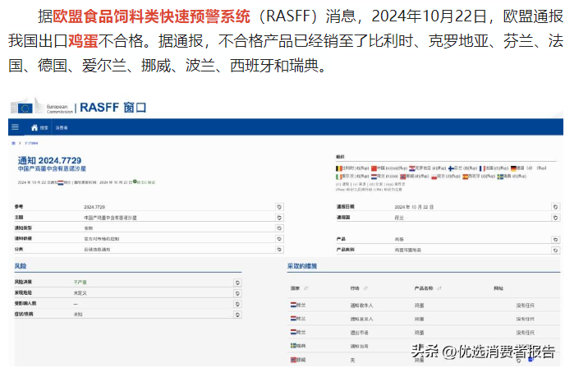Copy the 产品 row value

pos(556,239)
